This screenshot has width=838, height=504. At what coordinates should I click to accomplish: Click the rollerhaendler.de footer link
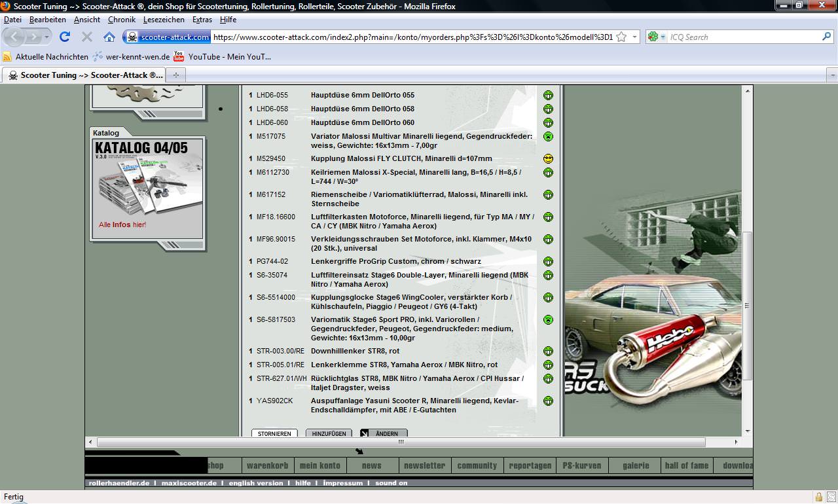tap(119, 483)
